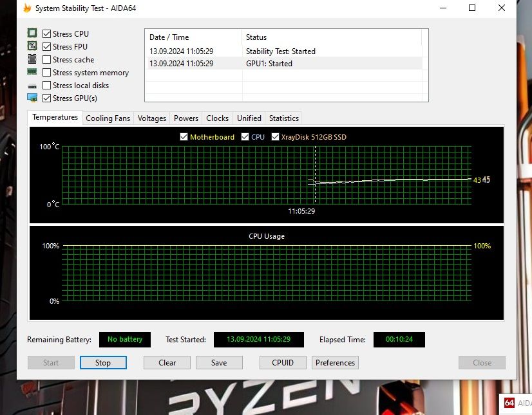
Task: Switch to the Cooling Fans tab
Action: 108,118
